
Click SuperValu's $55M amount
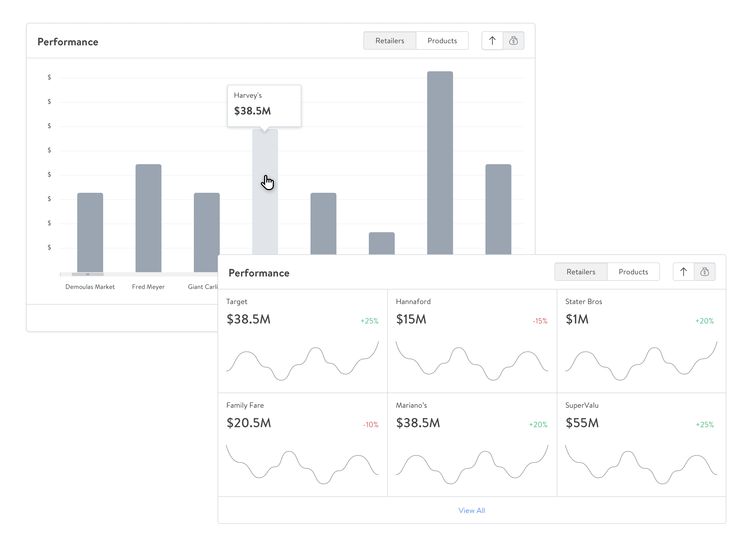pyautogui.click(x=582, y=423)
